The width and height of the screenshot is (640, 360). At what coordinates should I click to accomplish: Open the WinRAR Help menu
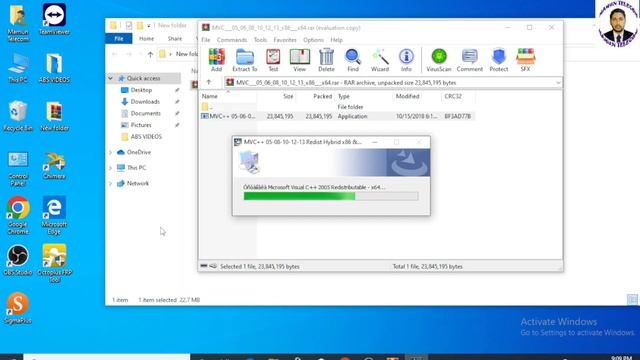[336, 40]
